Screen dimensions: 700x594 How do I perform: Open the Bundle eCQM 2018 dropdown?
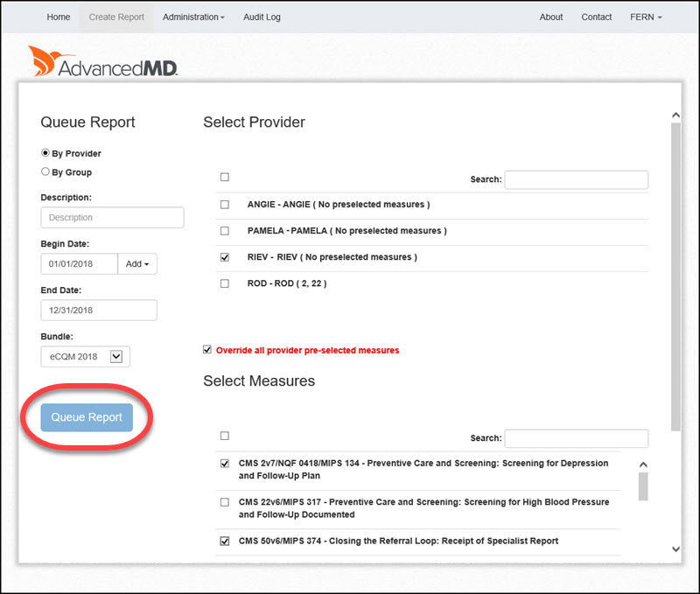coord(85,356)
